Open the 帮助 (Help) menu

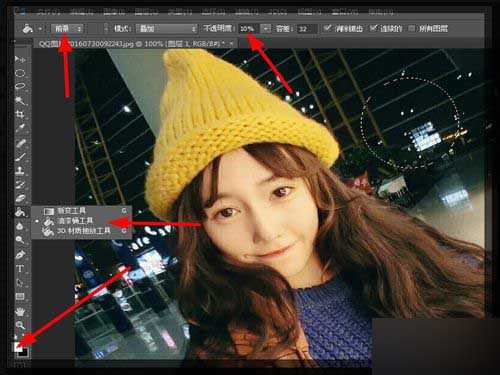(381, 12)
